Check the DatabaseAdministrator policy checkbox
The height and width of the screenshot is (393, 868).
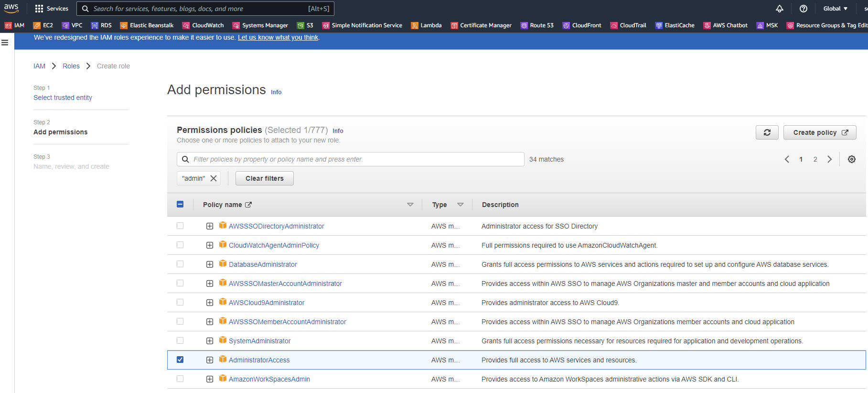(x=180, y=264)
